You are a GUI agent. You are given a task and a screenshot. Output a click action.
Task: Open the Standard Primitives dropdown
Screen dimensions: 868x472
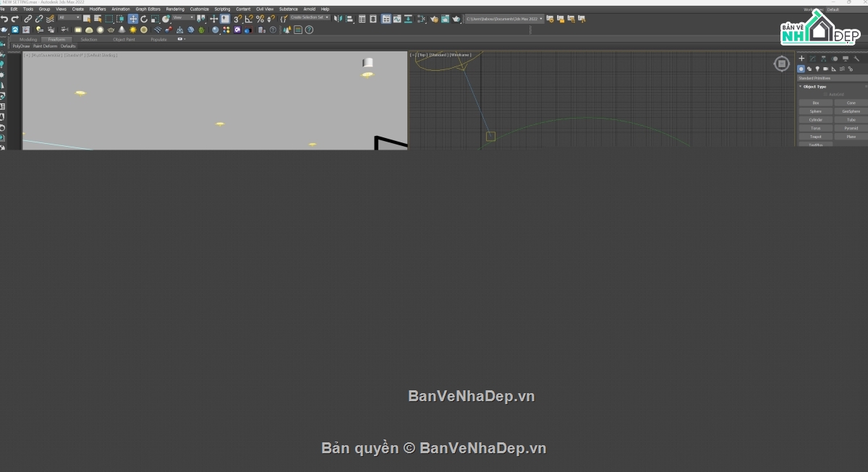[x=832, y=77]
